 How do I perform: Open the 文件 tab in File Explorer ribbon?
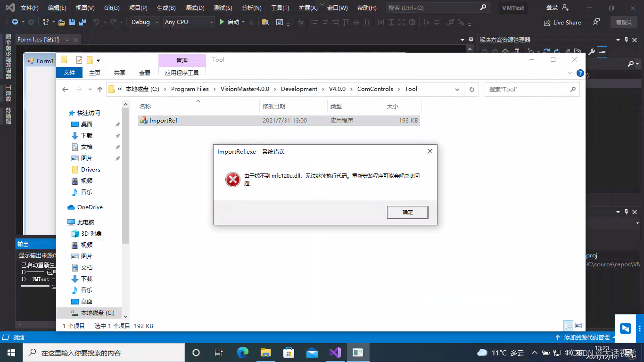click(x=69, y=73)
